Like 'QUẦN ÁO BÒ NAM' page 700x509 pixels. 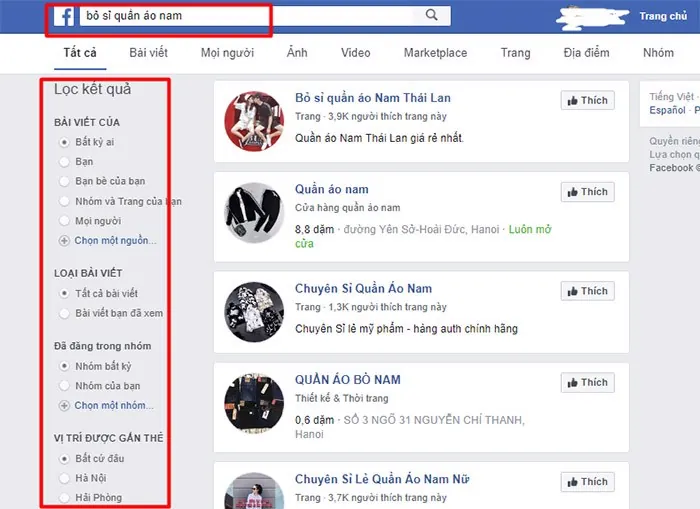tap(588, 383)
